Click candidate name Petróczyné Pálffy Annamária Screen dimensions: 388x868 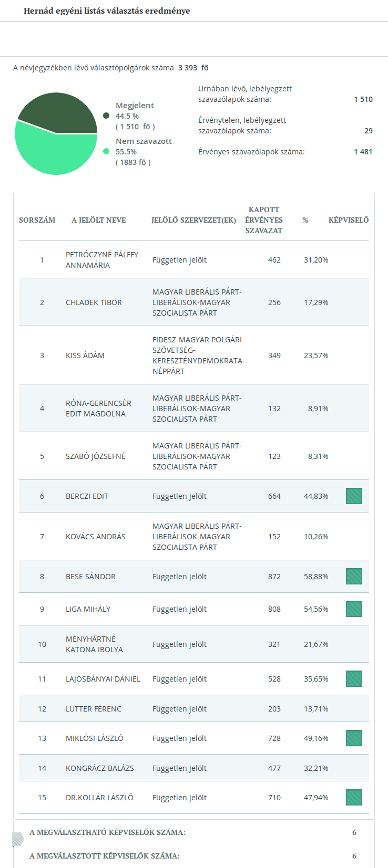pyautogui.click(x=102, y=260)
